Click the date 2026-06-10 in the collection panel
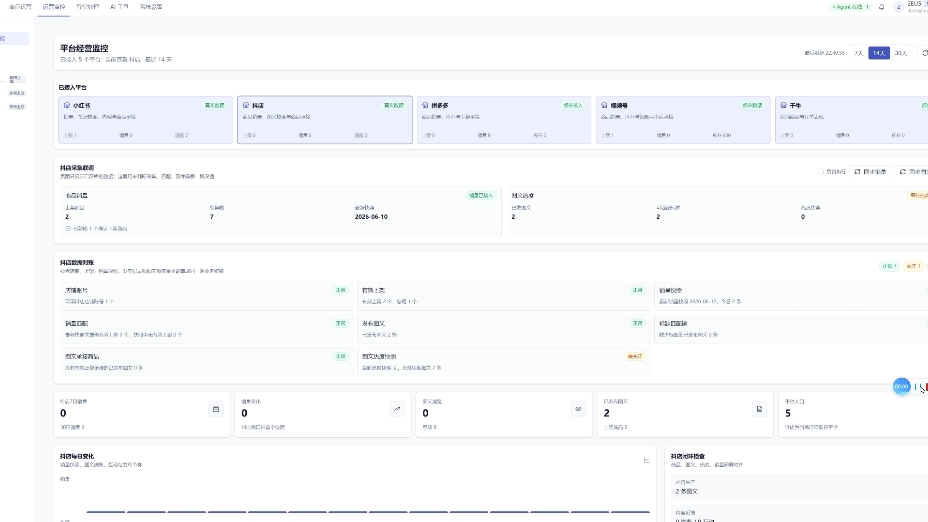 pyautogui.click(x=371, y=217)
